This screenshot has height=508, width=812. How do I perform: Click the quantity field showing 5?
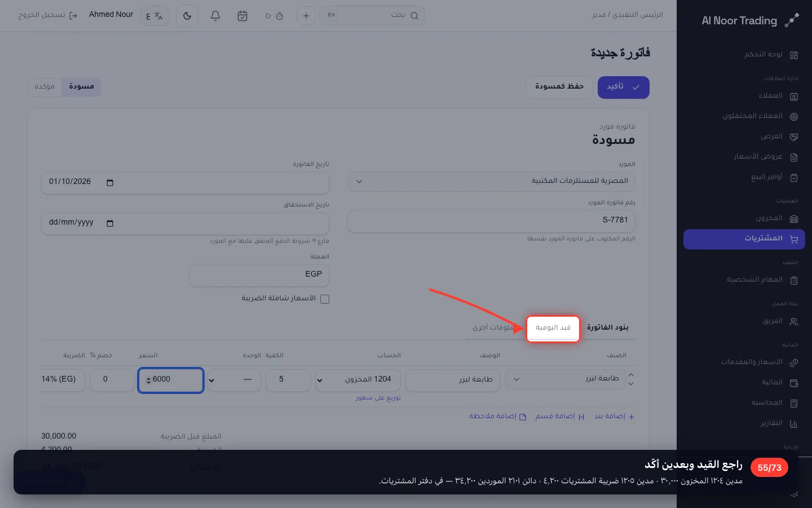[x=288, y=380]
